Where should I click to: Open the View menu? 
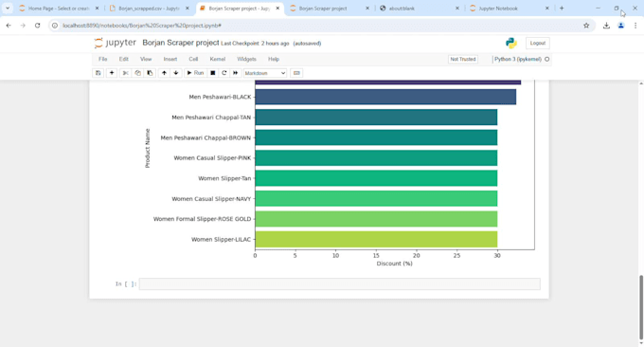146,59
